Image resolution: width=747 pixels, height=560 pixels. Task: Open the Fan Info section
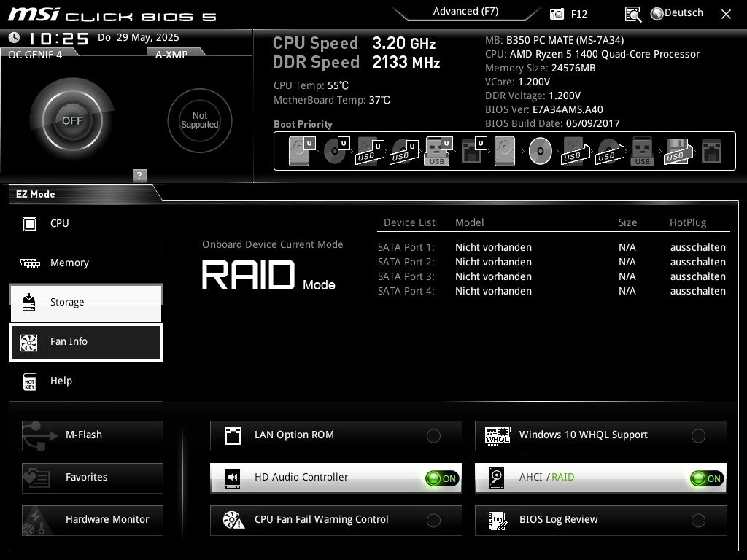click(86, 343)
